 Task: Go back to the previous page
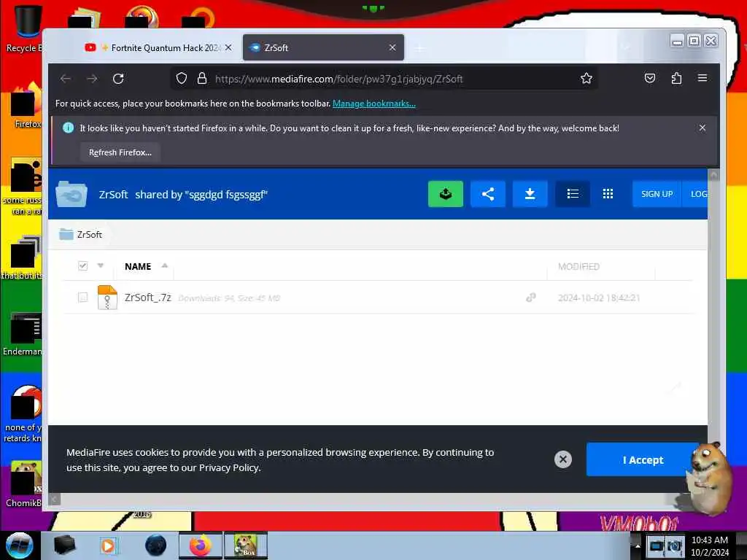tap(66, 79)
